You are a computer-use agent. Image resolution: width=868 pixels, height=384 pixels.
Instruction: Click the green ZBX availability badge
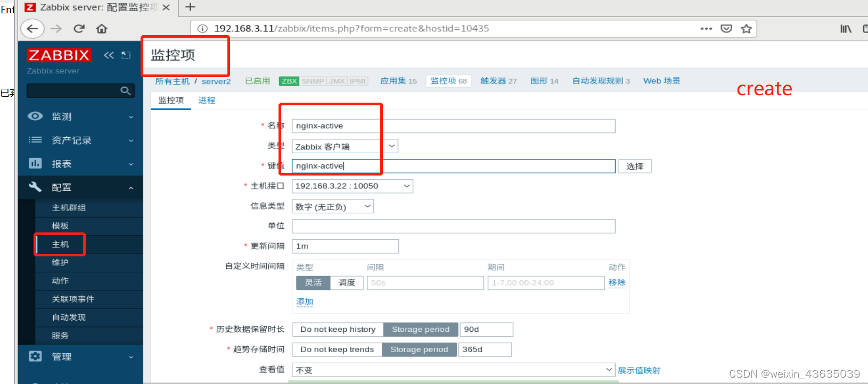[x=289, y=81]
